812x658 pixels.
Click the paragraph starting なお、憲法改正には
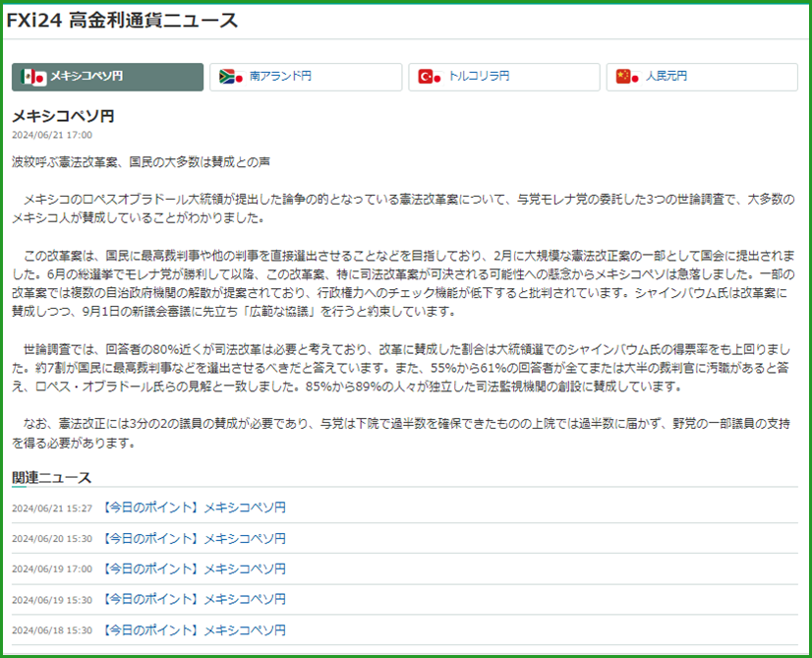[401, 433]
